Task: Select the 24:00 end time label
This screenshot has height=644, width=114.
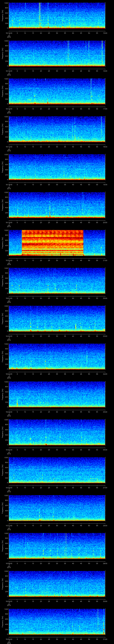Action: 105,374
